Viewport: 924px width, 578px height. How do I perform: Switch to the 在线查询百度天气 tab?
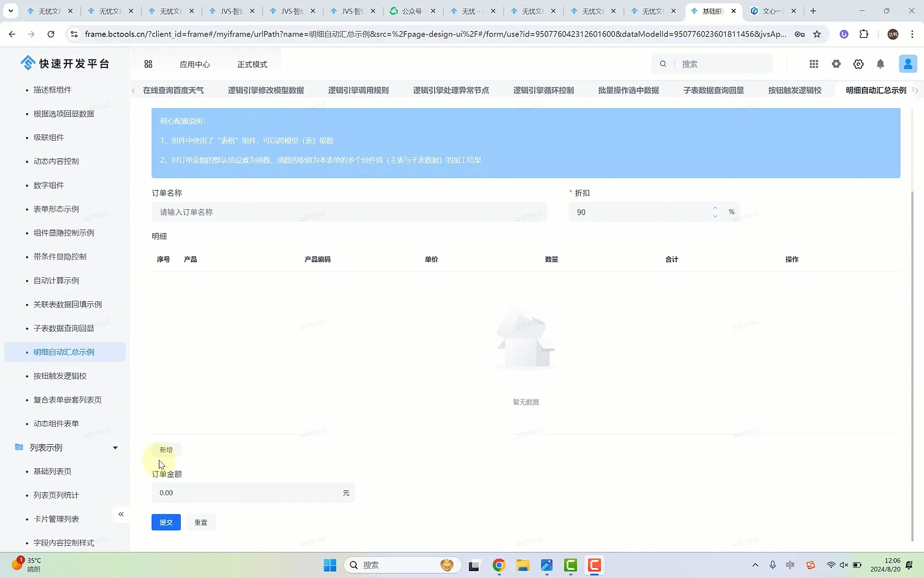point(173,90)
